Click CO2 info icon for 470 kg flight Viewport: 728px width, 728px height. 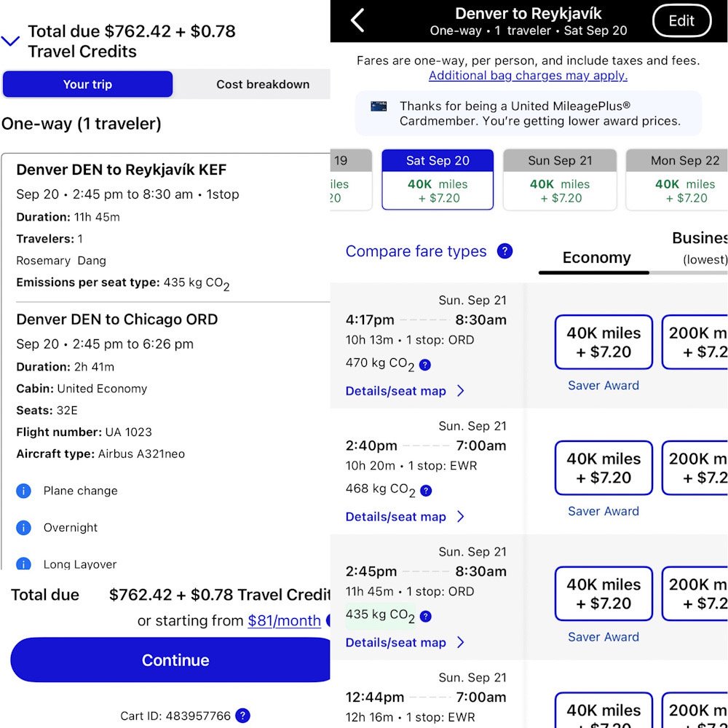pyautogui.click(x=425, y=365)
